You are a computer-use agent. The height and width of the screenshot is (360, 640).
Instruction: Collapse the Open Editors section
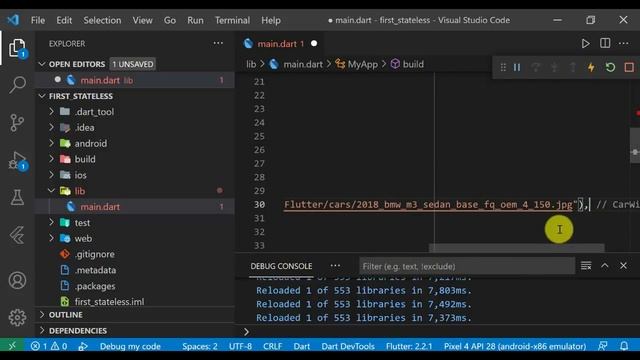click(42, 64)
